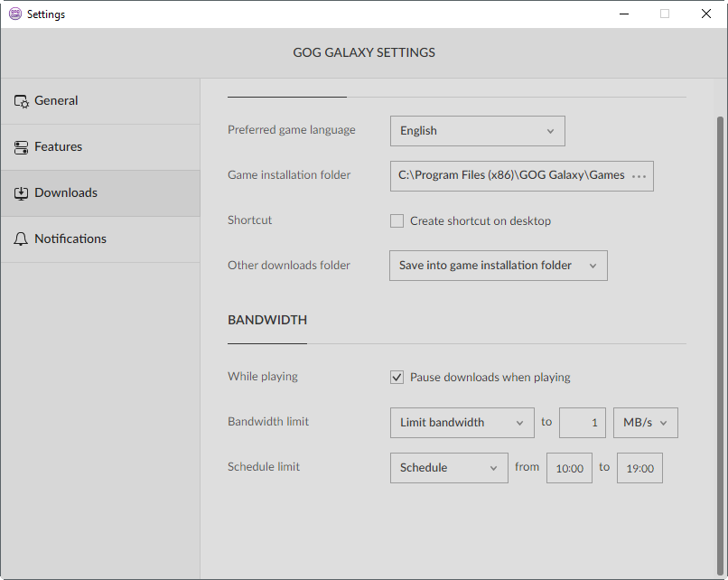Click the Preferred game language label
Image resolution: width=728 pixels, height=580 pixels.
point(292,130)
